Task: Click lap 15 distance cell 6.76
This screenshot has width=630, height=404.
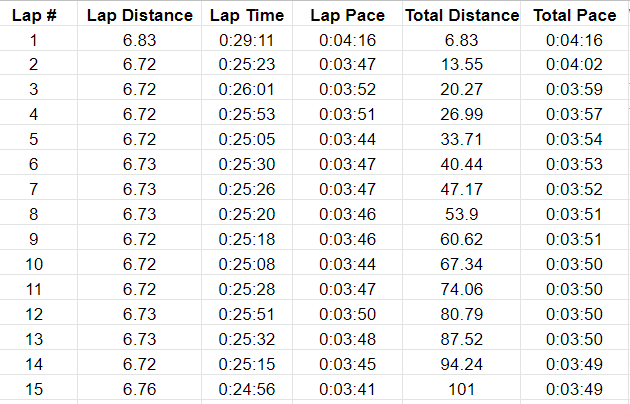Action: coord(139,389)
